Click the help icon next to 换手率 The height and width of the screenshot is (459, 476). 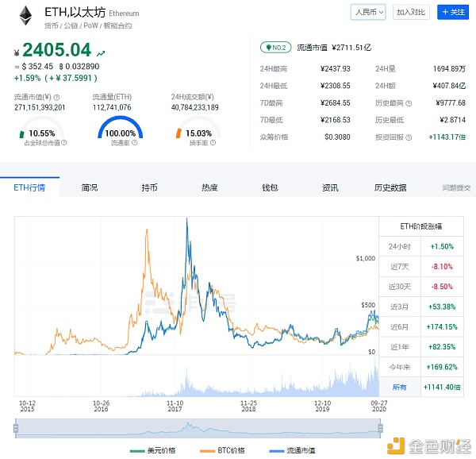coord(213,142)
